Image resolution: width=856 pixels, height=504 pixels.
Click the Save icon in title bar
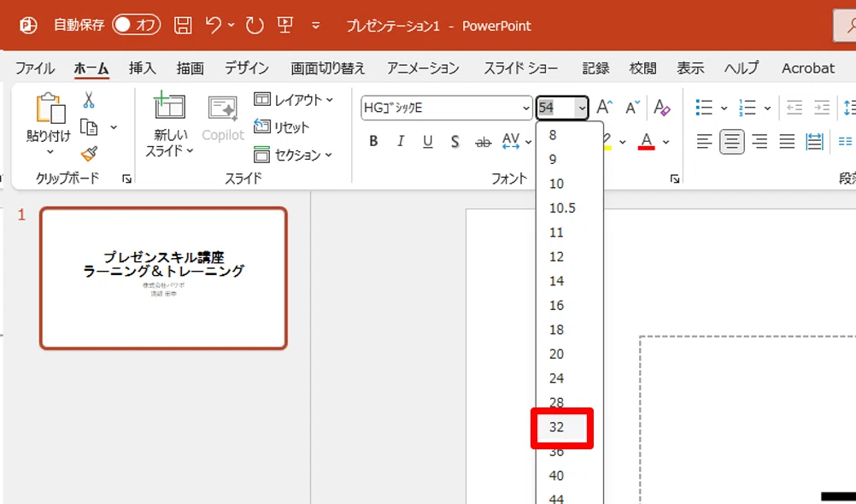pos(183,26)
